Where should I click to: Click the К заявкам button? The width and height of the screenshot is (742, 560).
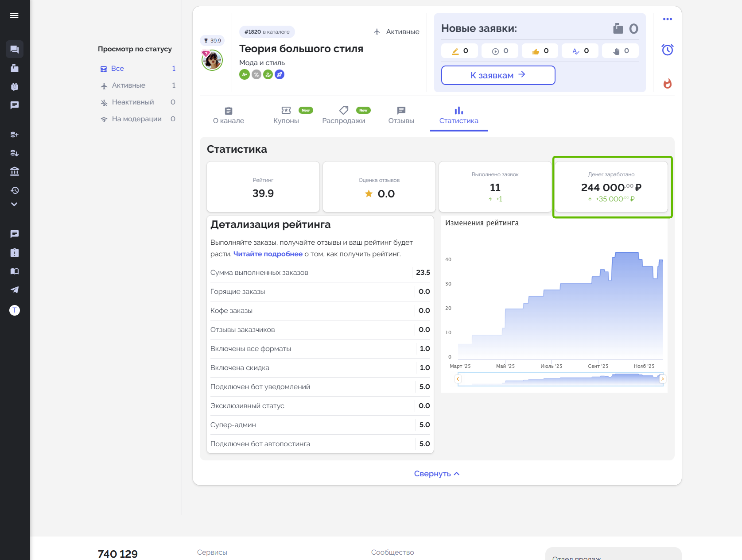coord(498,75)
